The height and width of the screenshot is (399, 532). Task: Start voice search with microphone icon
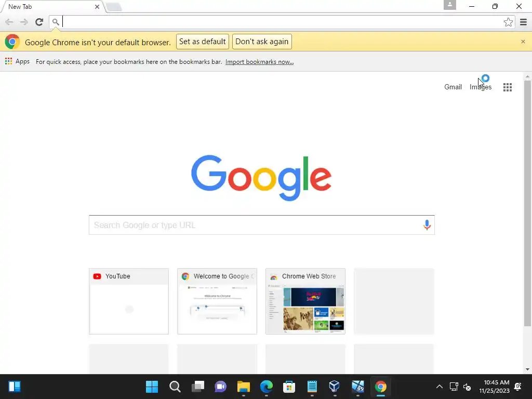coord(427,225)
